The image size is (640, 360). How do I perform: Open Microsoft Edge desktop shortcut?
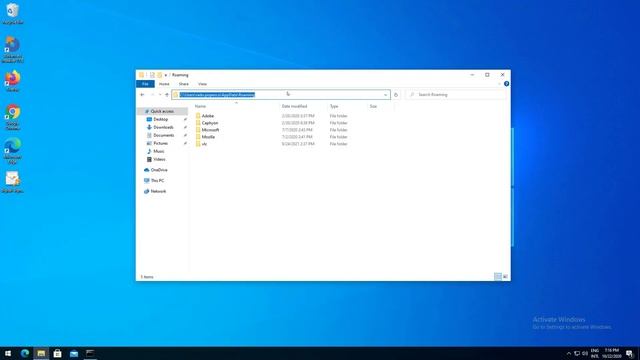pos(13,151)
